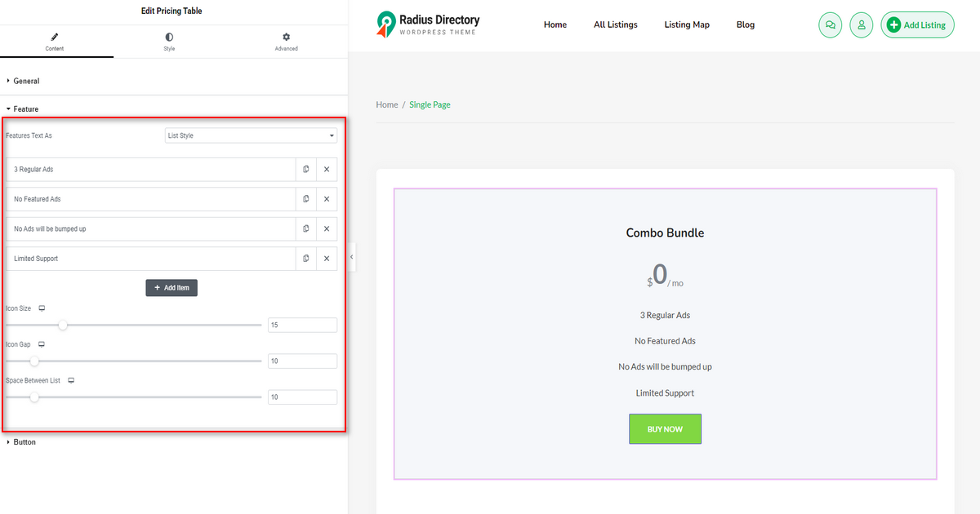Duplicate the 3 Regular Ads item

click(x=306, y=169)
